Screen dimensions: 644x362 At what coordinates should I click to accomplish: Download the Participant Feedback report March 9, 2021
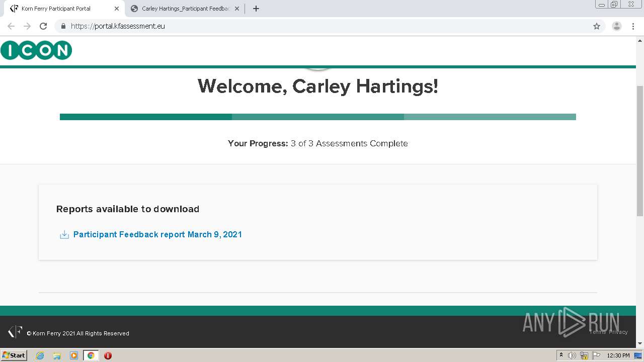tap(157, 234)
